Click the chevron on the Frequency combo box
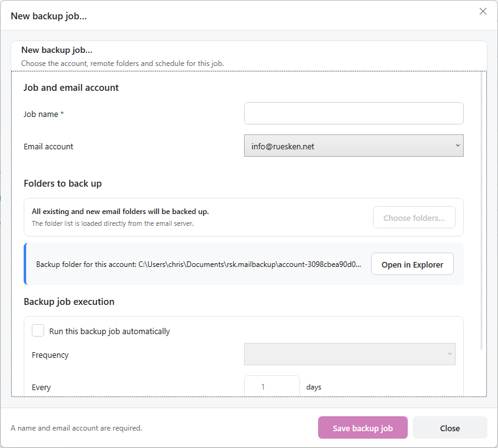Screen dimensions: 498x448 (449, 353)
